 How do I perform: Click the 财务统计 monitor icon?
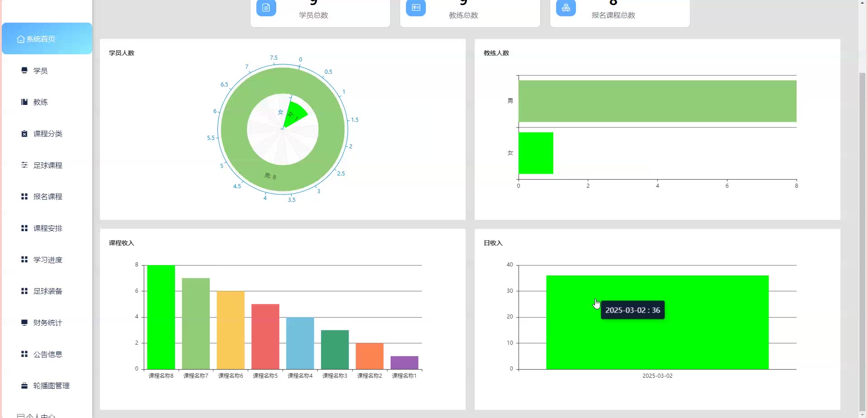pos(24,322)
